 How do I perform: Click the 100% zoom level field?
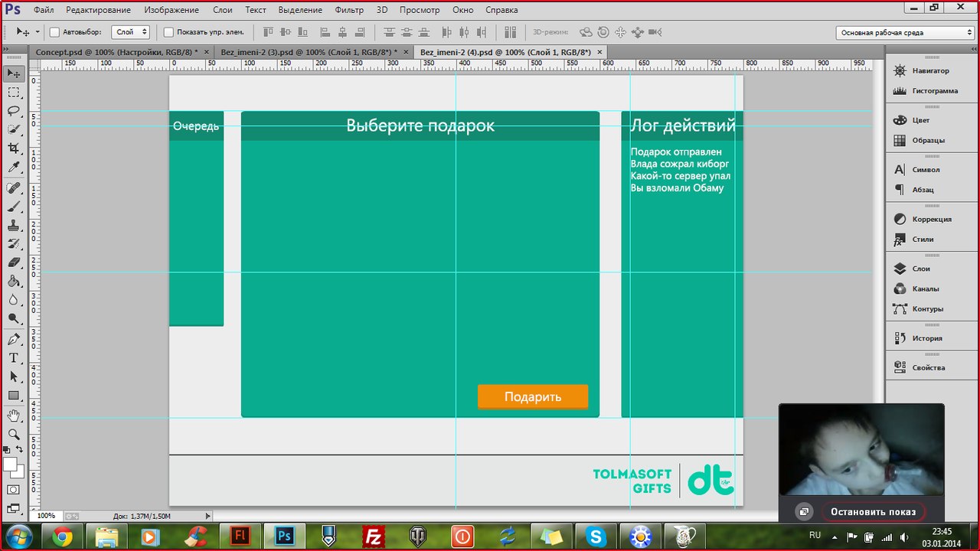click(46, 516)
